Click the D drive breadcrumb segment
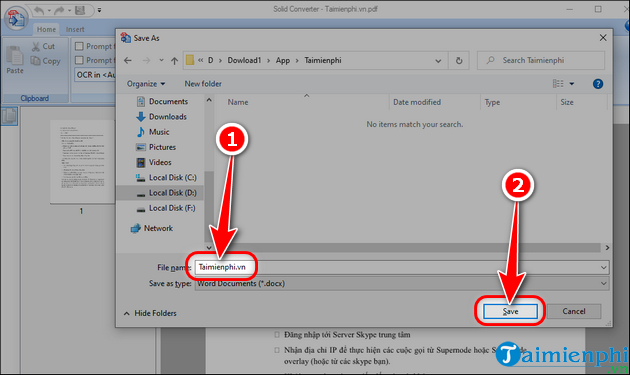 tap(210, 60)
